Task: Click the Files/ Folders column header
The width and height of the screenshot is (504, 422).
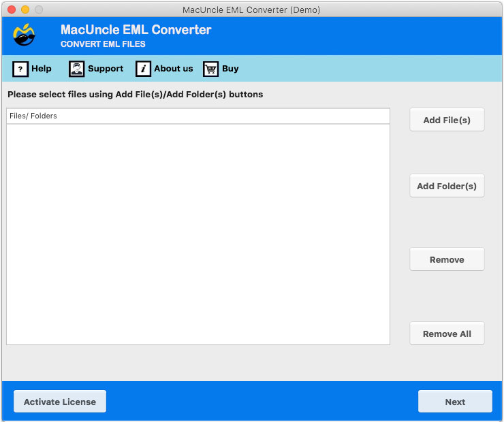Action: tap(198, 116)
